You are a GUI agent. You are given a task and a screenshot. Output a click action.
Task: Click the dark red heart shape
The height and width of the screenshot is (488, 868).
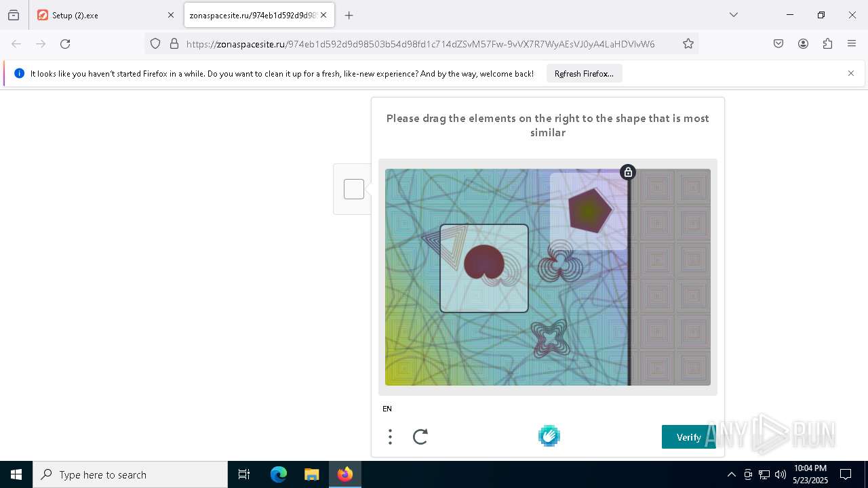(x=484, y=263)
